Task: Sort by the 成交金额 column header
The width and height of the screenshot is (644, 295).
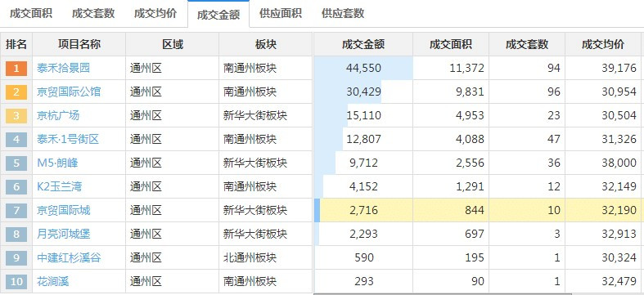Action: (363, 44)
